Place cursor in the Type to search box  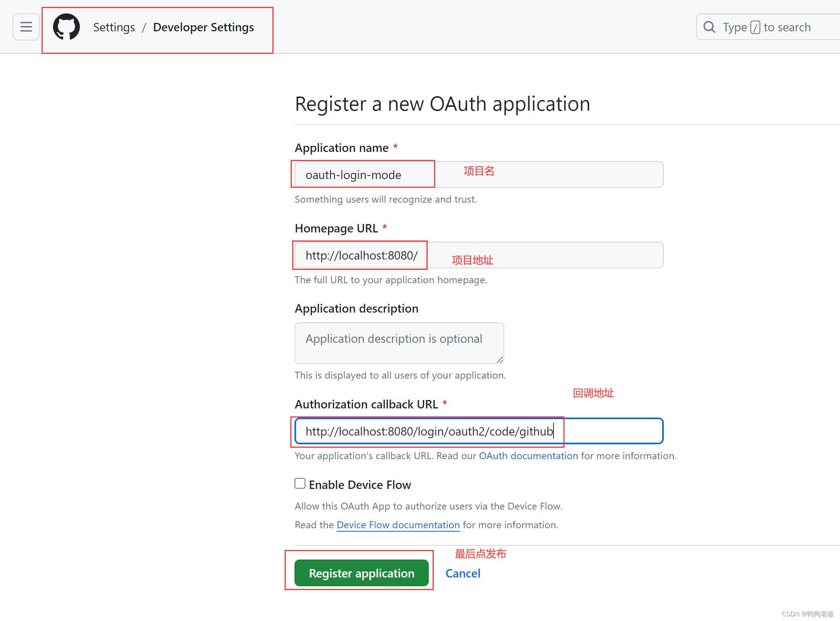[x=786, y=27]
